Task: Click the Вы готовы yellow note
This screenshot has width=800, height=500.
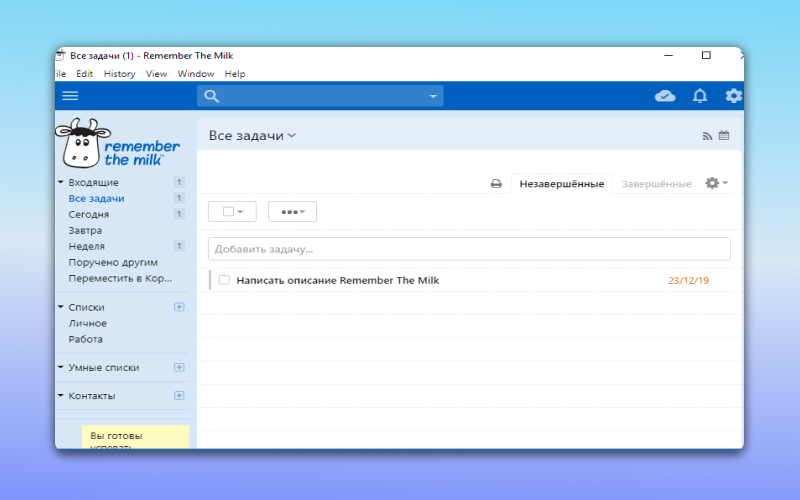Action: [135, 437]
